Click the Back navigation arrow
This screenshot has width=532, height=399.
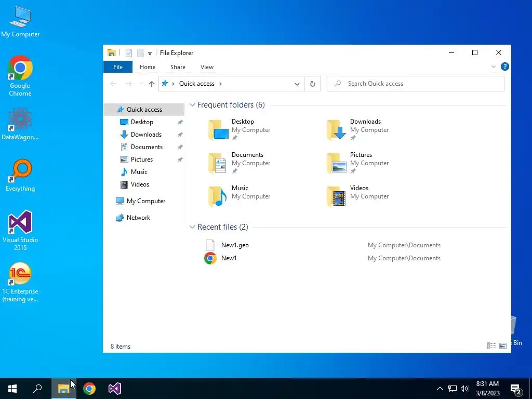tap(113, 84)
